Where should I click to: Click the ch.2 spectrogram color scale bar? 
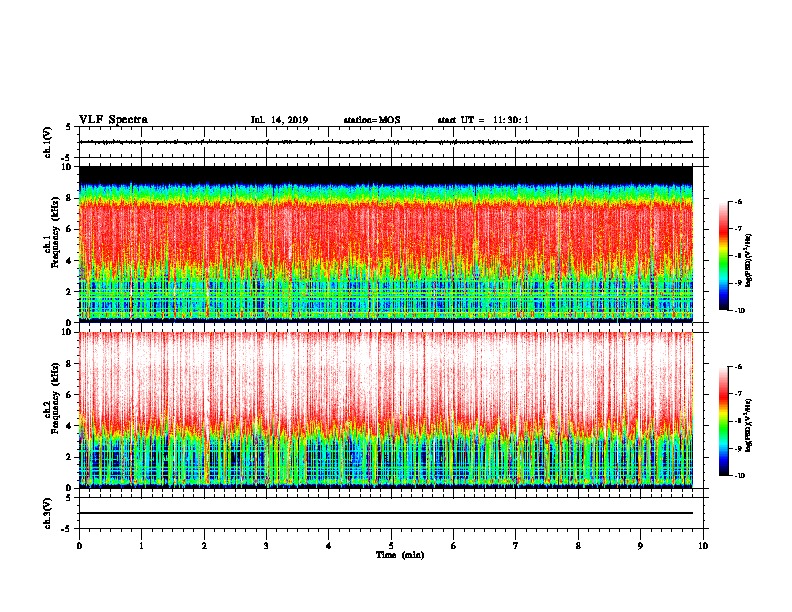point(723,421)
